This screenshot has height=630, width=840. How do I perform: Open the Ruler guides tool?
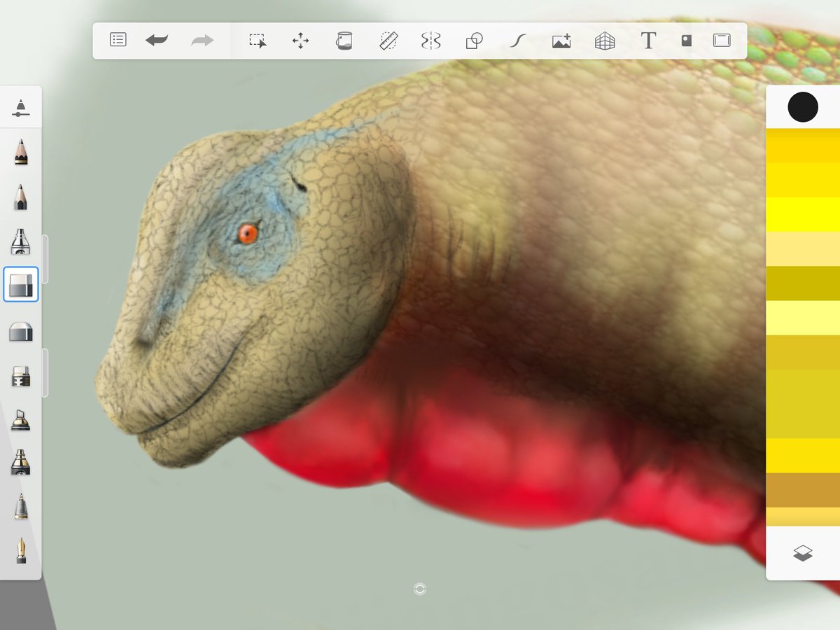click(388, 41)
